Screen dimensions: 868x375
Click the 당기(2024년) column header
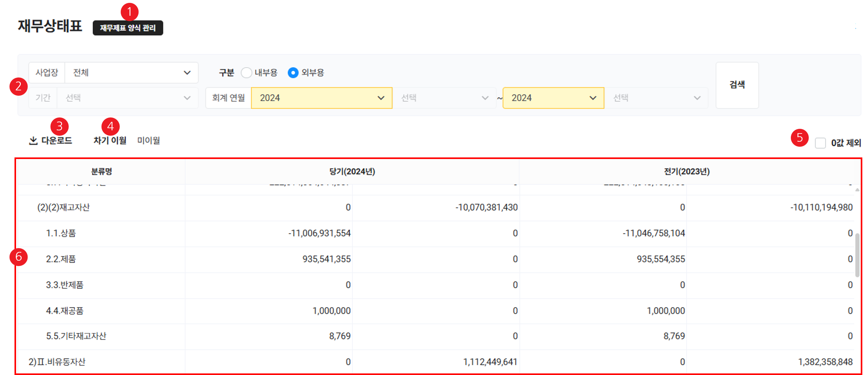coord(352,172)
